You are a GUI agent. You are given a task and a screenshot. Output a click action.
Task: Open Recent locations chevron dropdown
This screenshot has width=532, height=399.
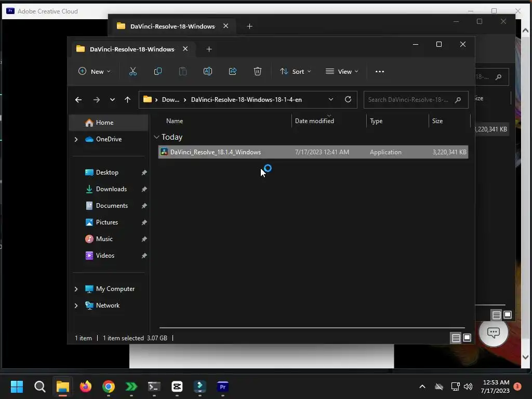click(x=112, y=100)
